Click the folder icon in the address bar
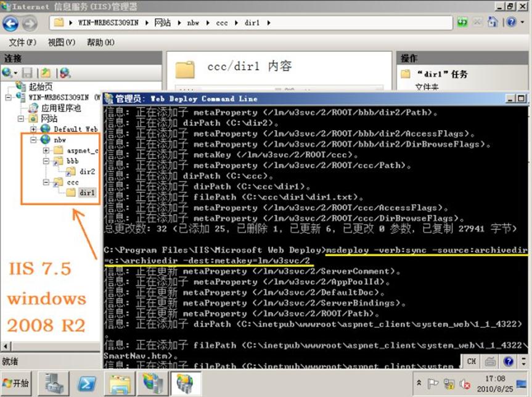Image resolution: width=532 pixels, height=397 pixels. [x=59, y=22]
